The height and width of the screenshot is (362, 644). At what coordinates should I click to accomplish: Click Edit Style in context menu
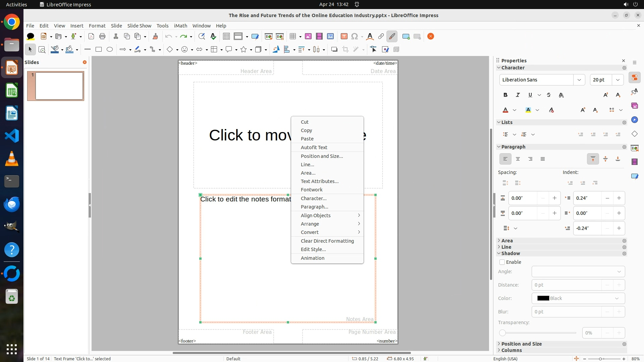click(x=313, y=249)
